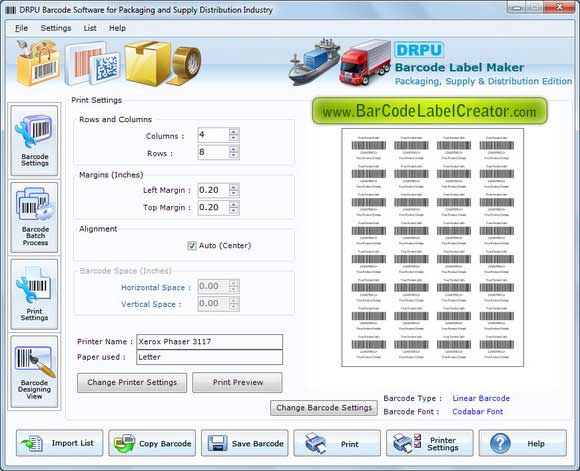
Task: Click Printer Name text field
Action: [209, 342]
